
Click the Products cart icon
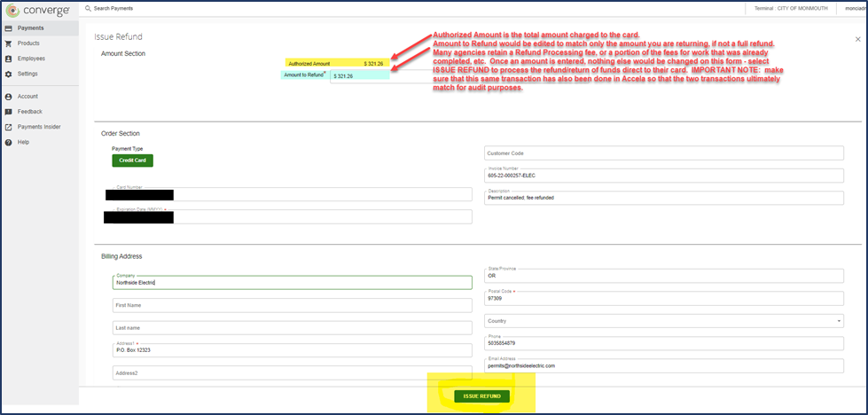pos(8,43)
